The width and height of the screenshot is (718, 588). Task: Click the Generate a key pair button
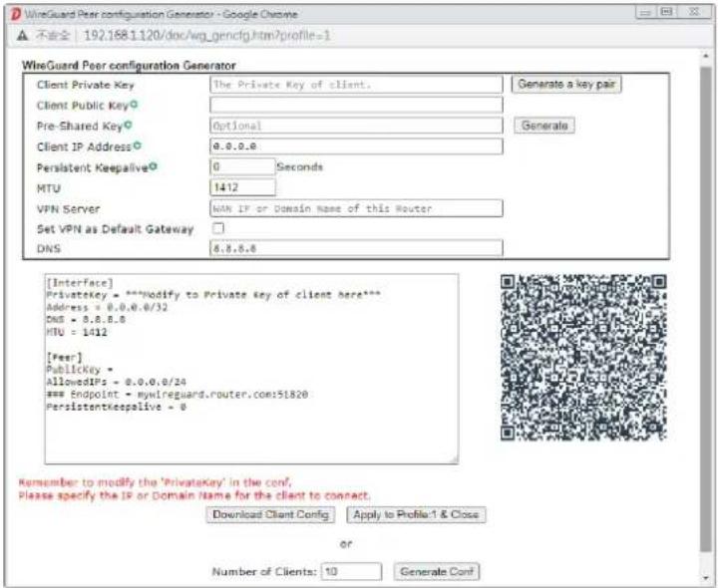coord(566,84)
